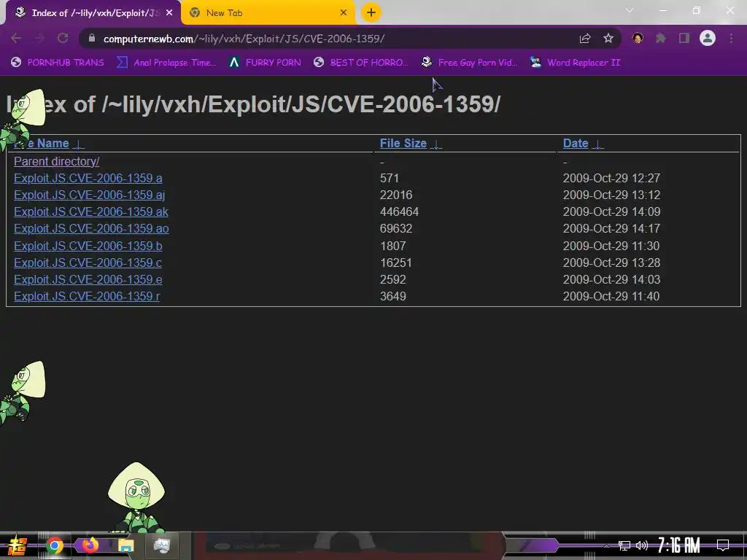Open the Start menu on the taskbar
Image resolution: width=747 pixels, height=560 pixels.
[x=18, y=545]
